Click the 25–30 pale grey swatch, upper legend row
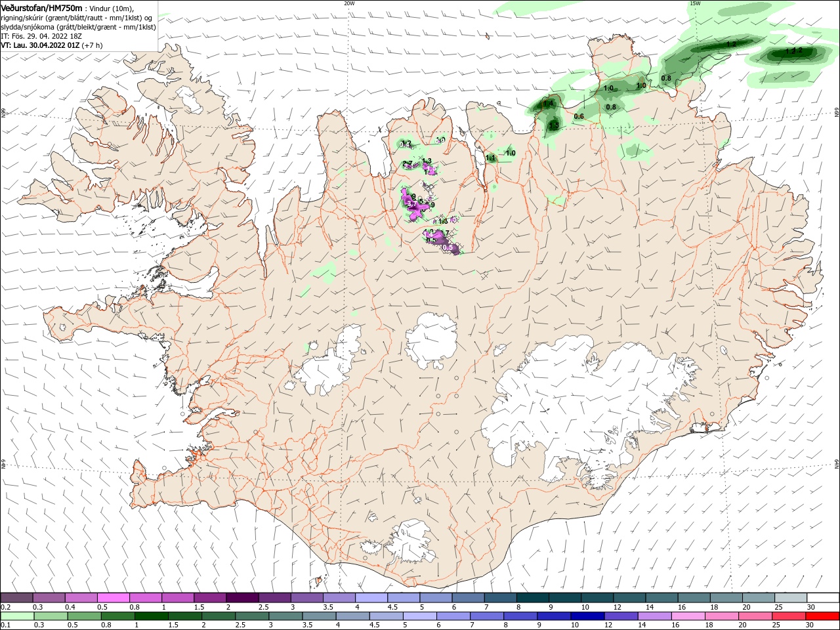This screenshot has height=630, width=840. (791, 598)
